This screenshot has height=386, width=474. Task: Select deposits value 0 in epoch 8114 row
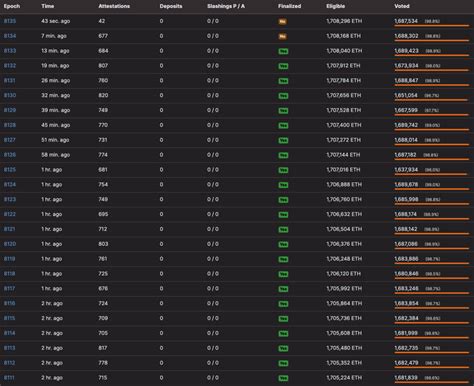[161, 333]
